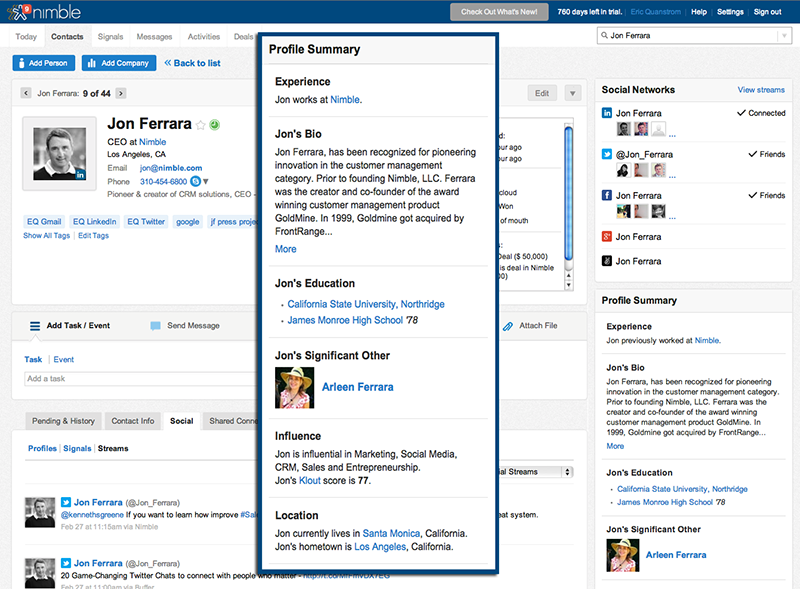
Task: Click jon@nimble.com email link
Action: (171, 168)
